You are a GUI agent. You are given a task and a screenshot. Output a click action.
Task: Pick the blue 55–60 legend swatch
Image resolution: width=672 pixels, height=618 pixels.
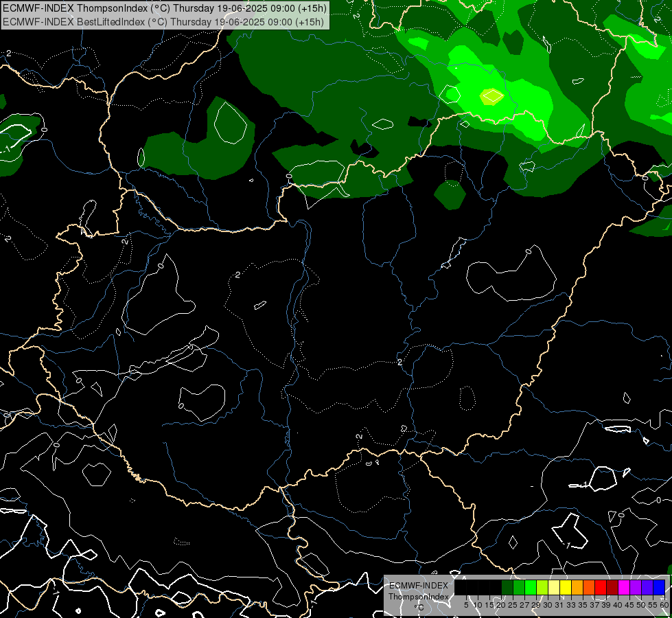(x=659, y=587)
